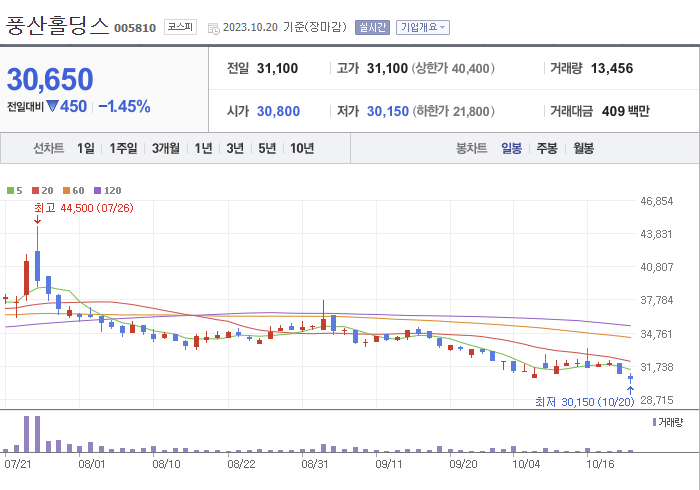Click the 09/20 date axis label
700x490 pixels.
(463, 464)
